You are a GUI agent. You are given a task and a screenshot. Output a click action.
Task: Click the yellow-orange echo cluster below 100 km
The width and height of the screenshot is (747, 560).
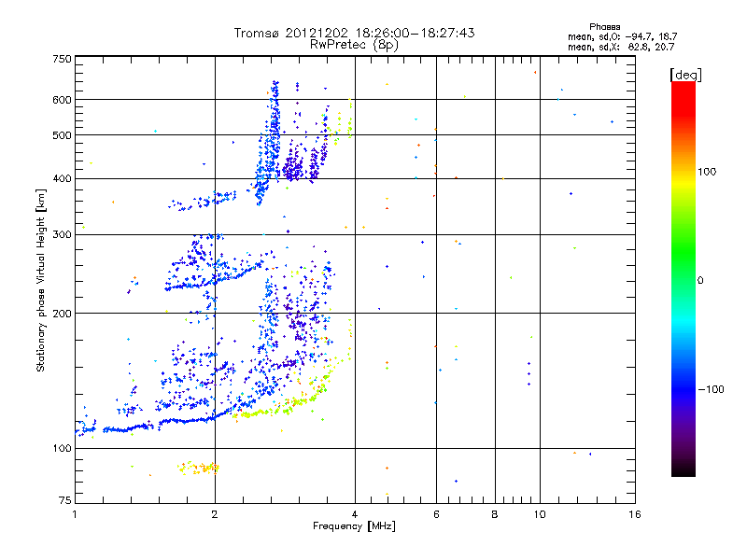(199, 468)
